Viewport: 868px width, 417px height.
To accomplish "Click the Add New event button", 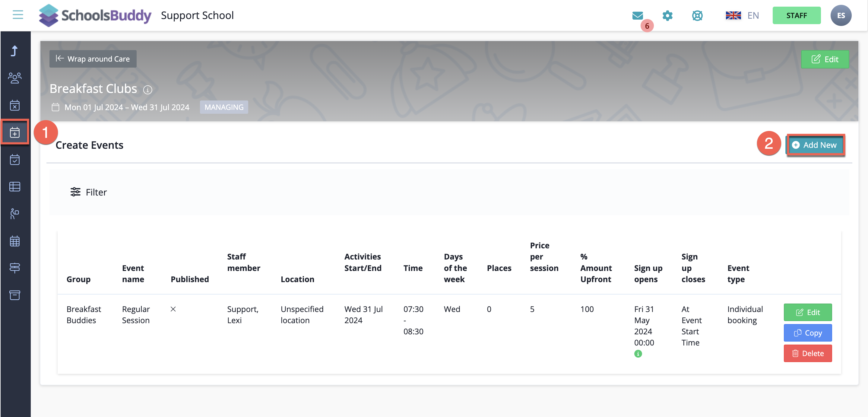I will click(x=815, y=145).
